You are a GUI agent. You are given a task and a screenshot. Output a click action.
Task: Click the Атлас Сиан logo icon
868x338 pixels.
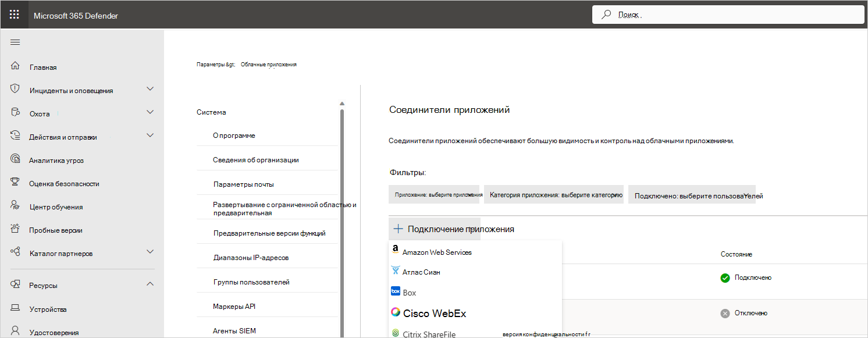[396, 271]
